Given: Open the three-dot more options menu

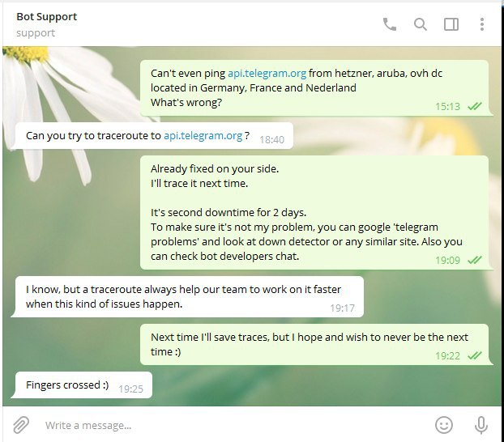Looking at the screenshot, I should (x=481, y=24).
